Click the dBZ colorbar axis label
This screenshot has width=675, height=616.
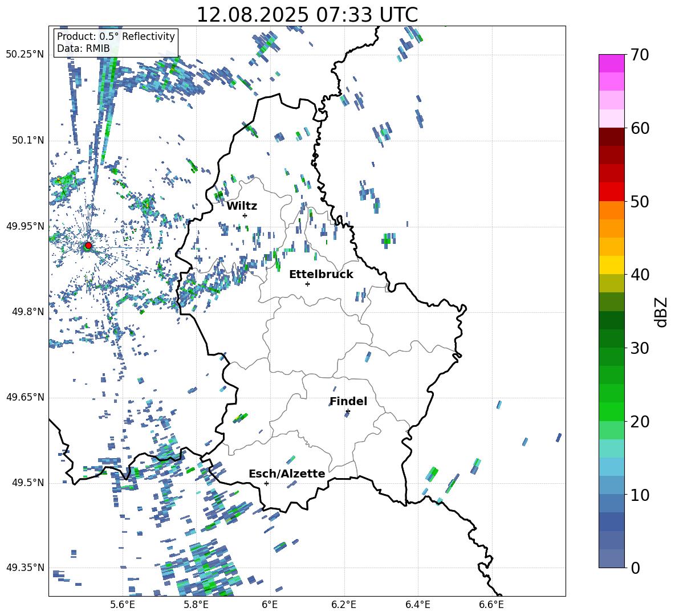pyautogui.click(x=662, y=312)
